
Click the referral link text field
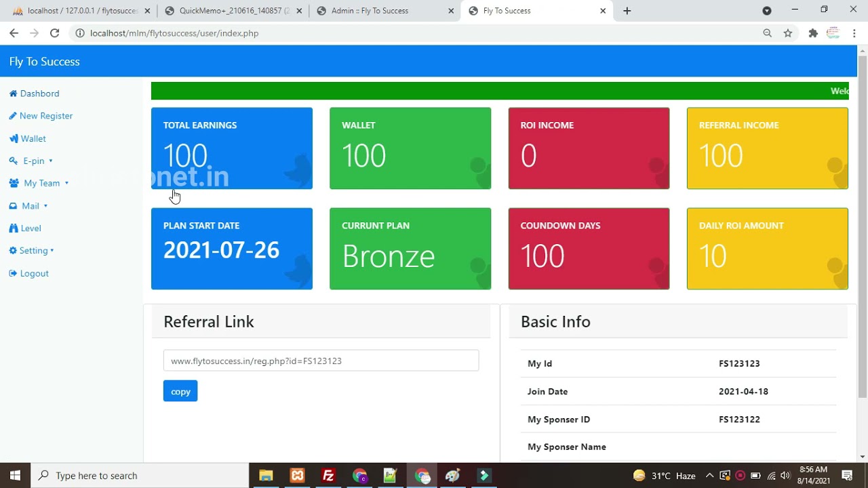click(x=321, y=361)
